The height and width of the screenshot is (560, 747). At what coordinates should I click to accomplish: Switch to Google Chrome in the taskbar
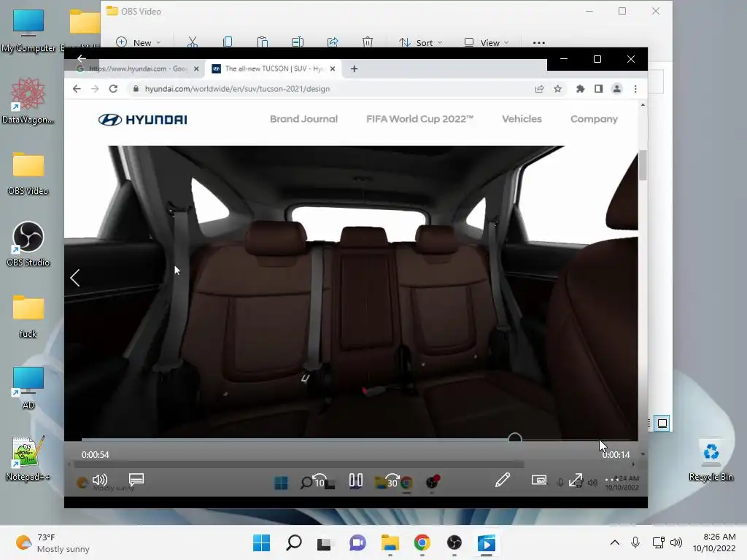pyautogui.click(x=422, y=542)
